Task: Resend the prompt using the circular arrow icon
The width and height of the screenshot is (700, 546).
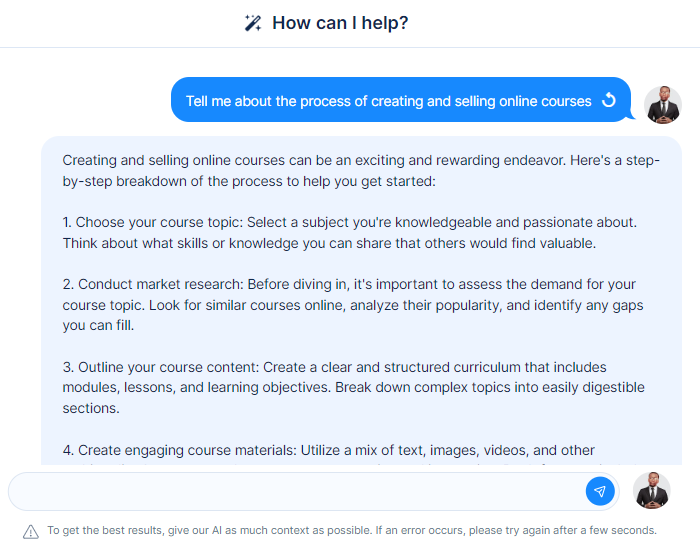Action: (x=608, y=100)
